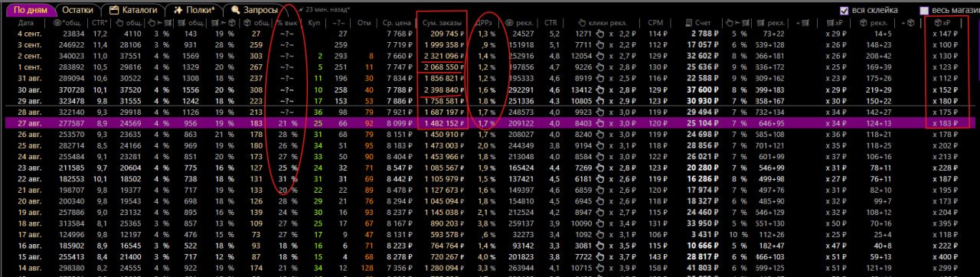
Task: Click the Ср. цена column header
Action: pyautogui.click(x=397, y=24)
